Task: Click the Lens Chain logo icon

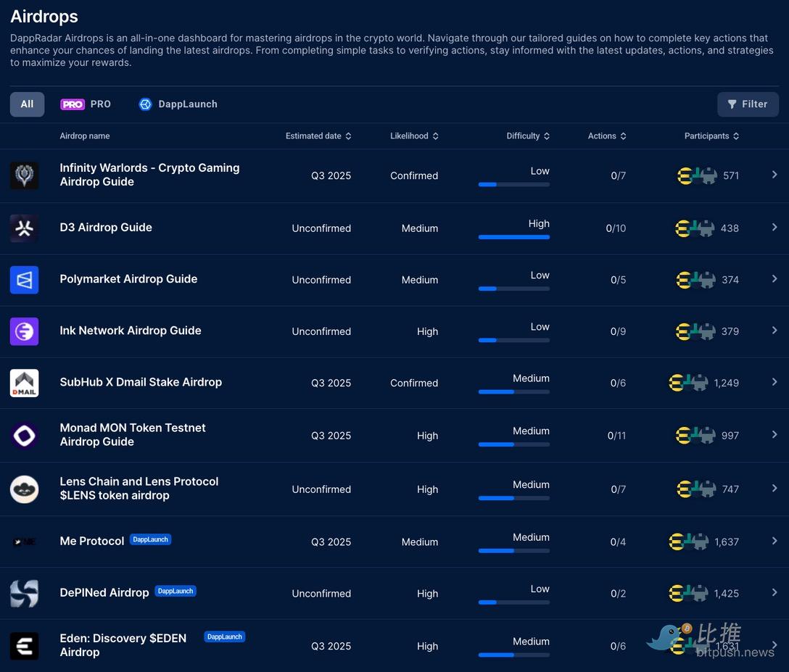Action: (x=24, y=489)
